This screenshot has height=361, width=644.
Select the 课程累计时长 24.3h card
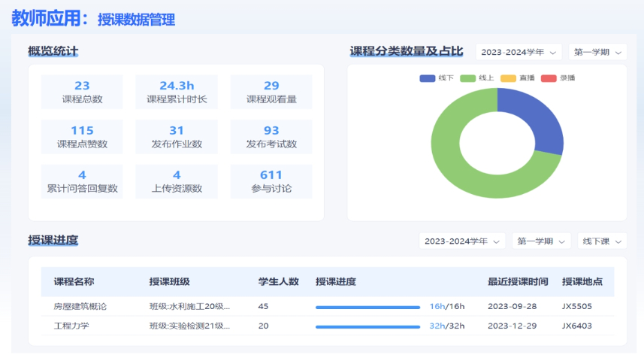(177, 92)
